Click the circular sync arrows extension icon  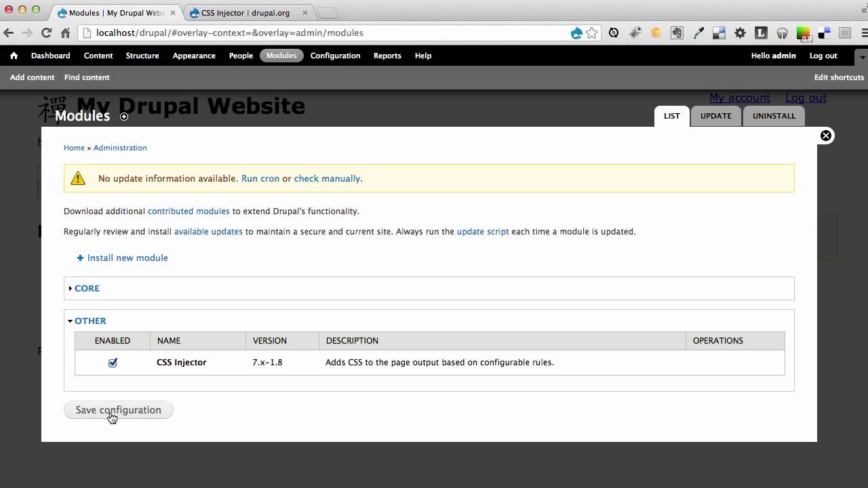pyautogui.click(x=614, y=33)
